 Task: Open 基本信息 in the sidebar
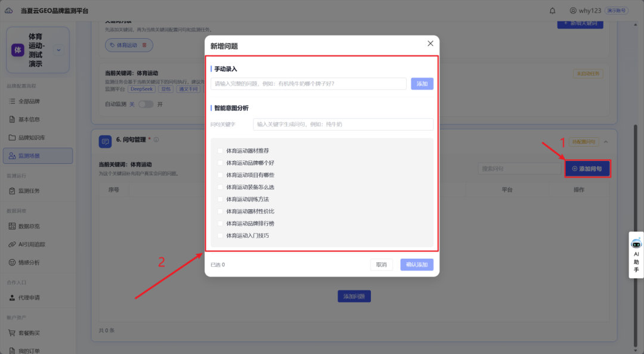click(x=38, y=120)
